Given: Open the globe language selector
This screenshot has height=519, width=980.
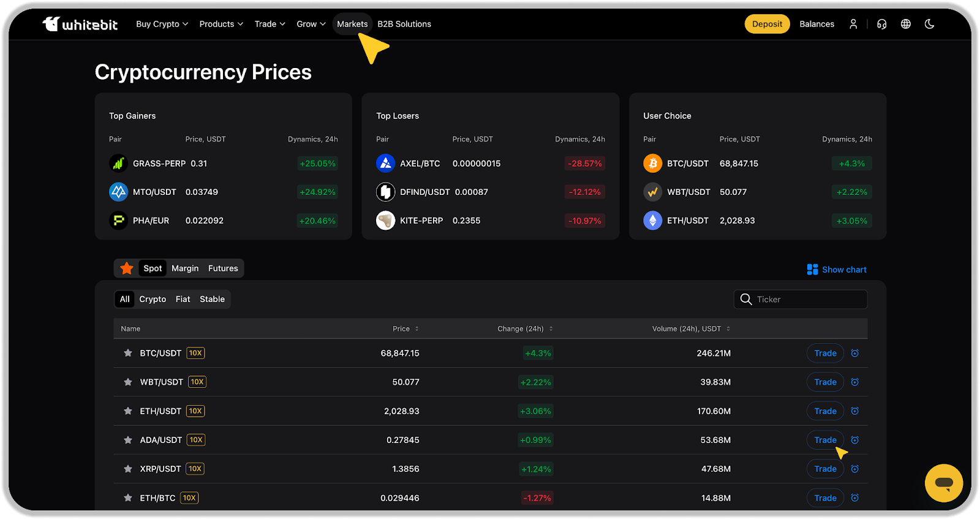Looking at the screenshot, I should tap(905, 24).
